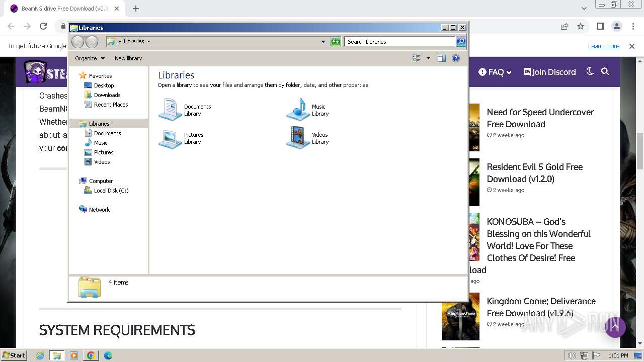644x362 pixels.
Task: Open Chrome three-dot menu
Action: 633,26
